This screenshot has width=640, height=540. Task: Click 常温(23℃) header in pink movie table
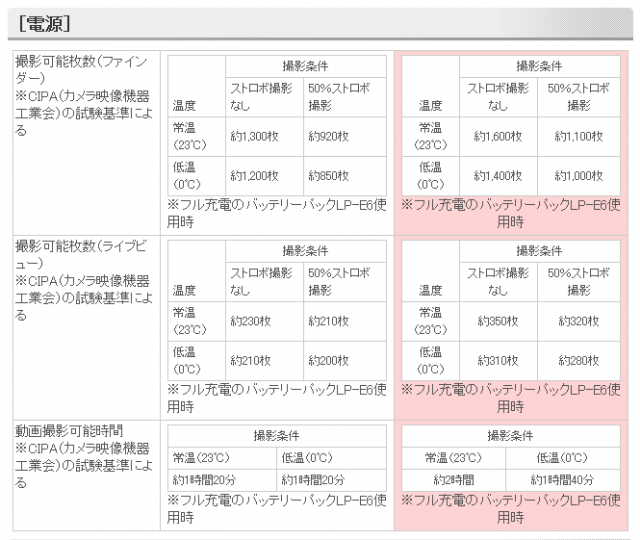[x=453, y=458]
